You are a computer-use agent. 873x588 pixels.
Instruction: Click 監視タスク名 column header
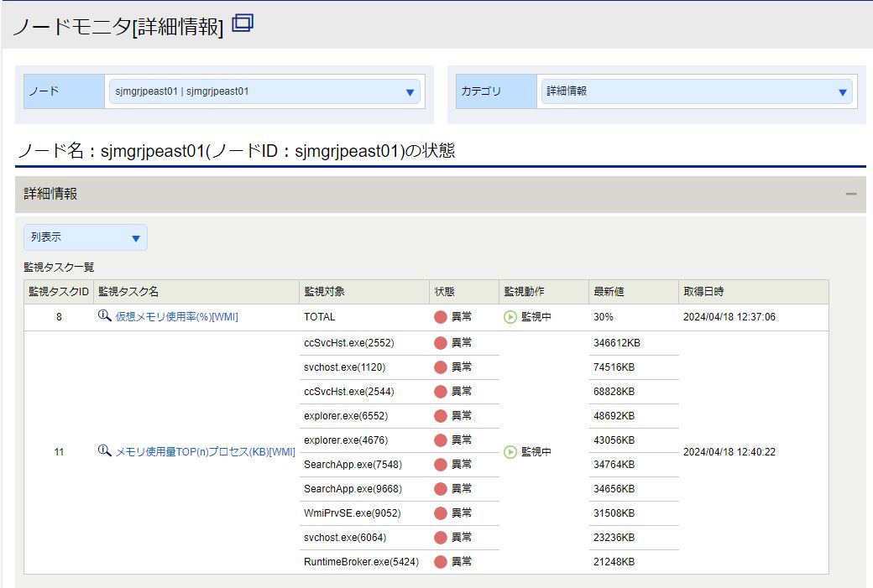coord(196,292)
